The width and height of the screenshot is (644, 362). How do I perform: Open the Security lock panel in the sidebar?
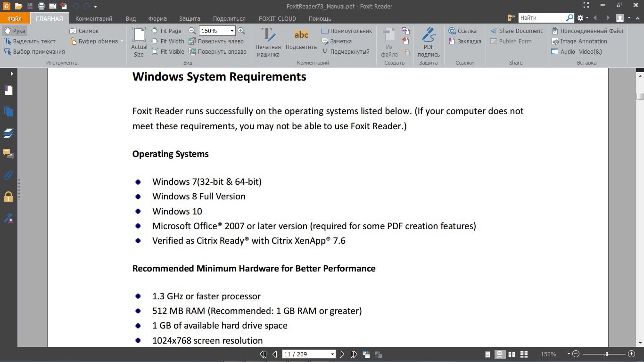coord(8,197)
